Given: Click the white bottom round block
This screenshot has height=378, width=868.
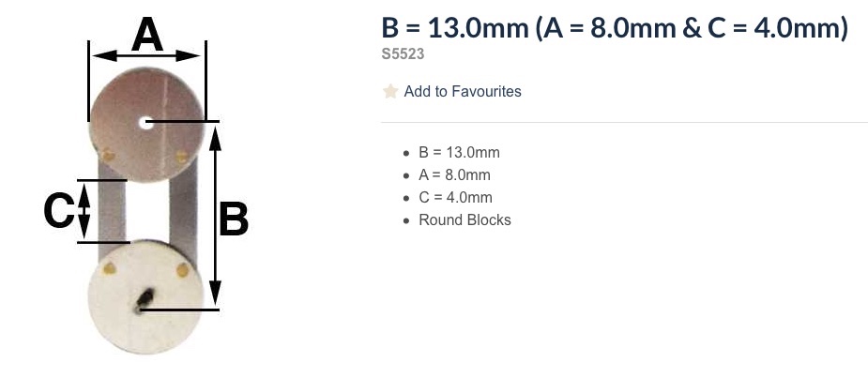Looking at the screenshot, I should (x=146, y=297).
